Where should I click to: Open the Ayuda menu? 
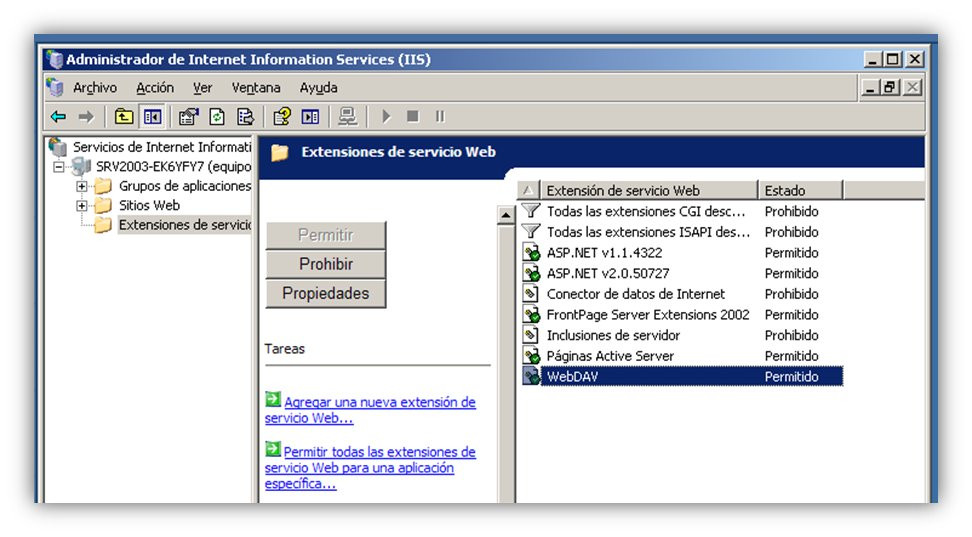[319, 87]
